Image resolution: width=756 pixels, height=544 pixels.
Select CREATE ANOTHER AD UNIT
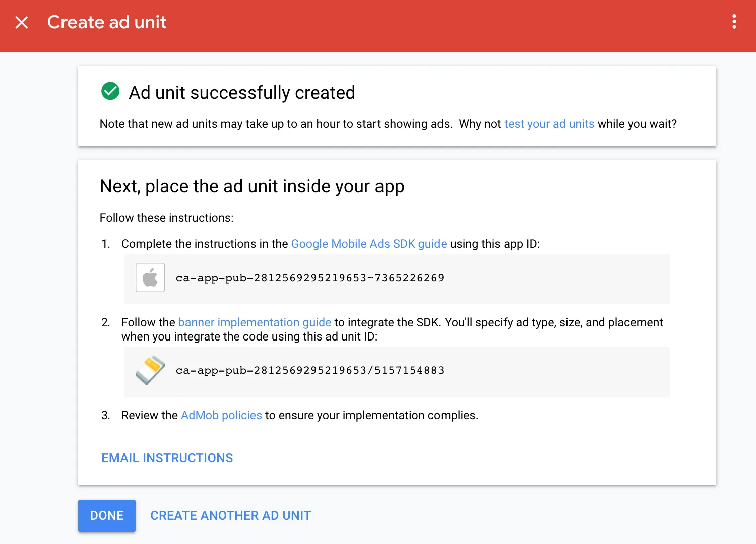coord(230,515)
